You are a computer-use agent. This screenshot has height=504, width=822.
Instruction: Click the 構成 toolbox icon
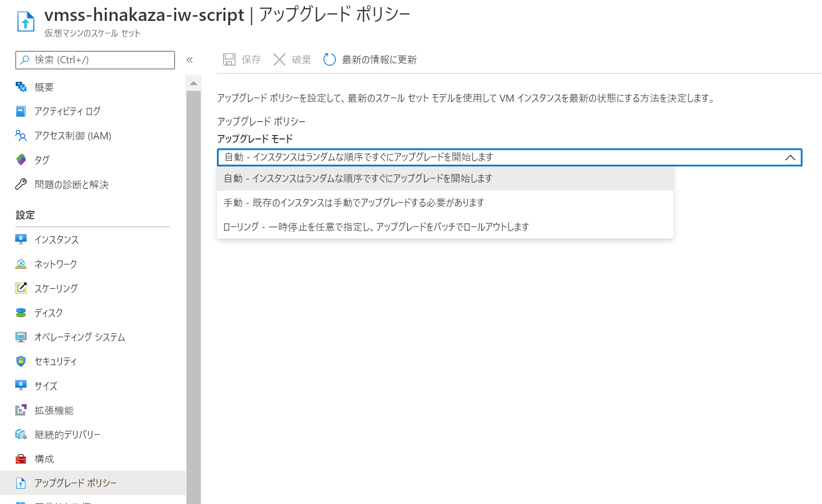21,459
